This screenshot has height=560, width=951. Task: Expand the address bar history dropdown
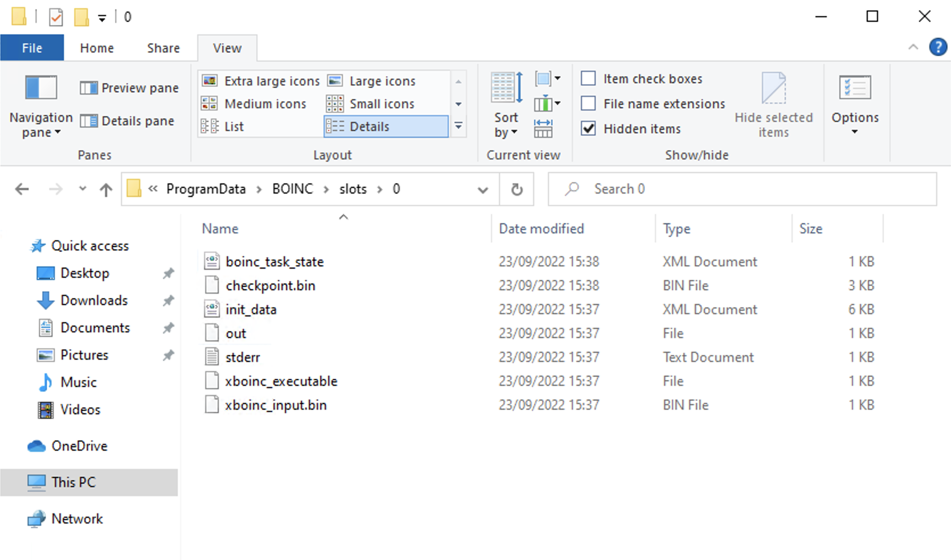(482, 190)
